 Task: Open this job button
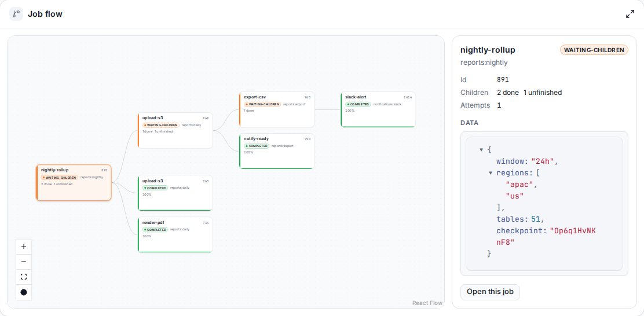coord(490,292)
